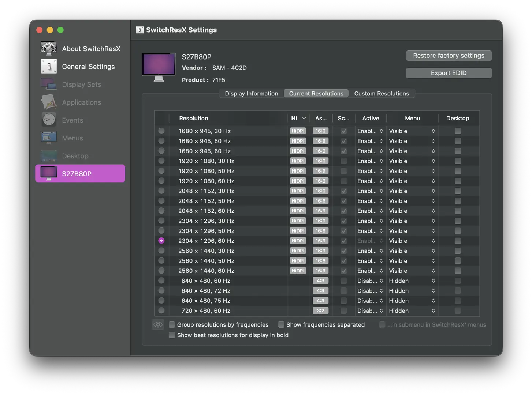Toggle Desktop checkbox for 1680 × 945, 50 Hz
Screen dimensions: 532x395
(458, 141)
